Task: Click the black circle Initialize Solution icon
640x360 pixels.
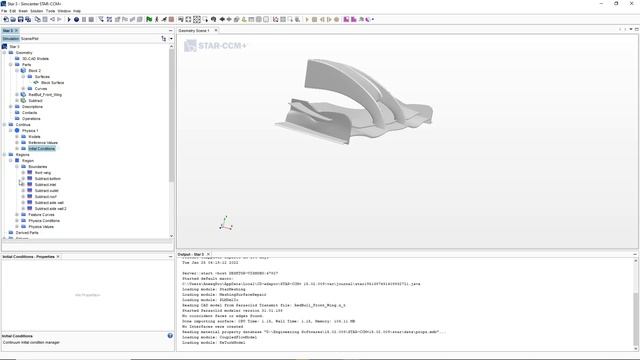Action: (x=76, y=19)
